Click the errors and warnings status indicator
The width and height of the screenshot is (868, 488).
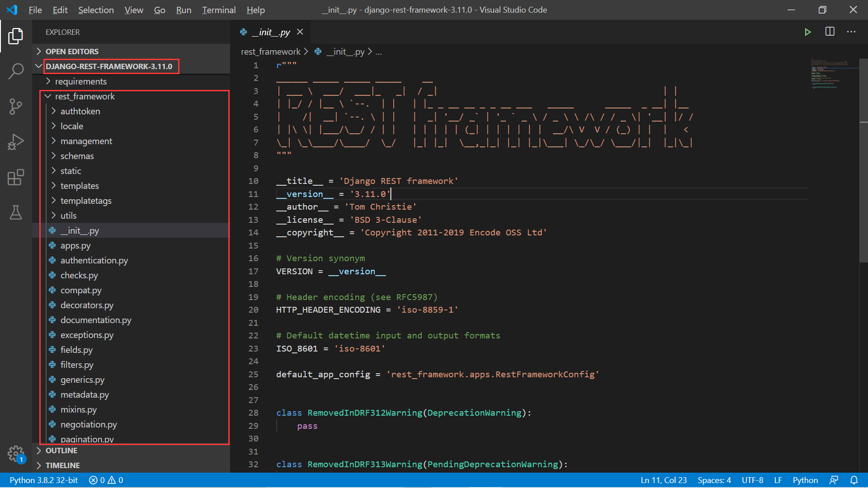click(x=106, y=480)
